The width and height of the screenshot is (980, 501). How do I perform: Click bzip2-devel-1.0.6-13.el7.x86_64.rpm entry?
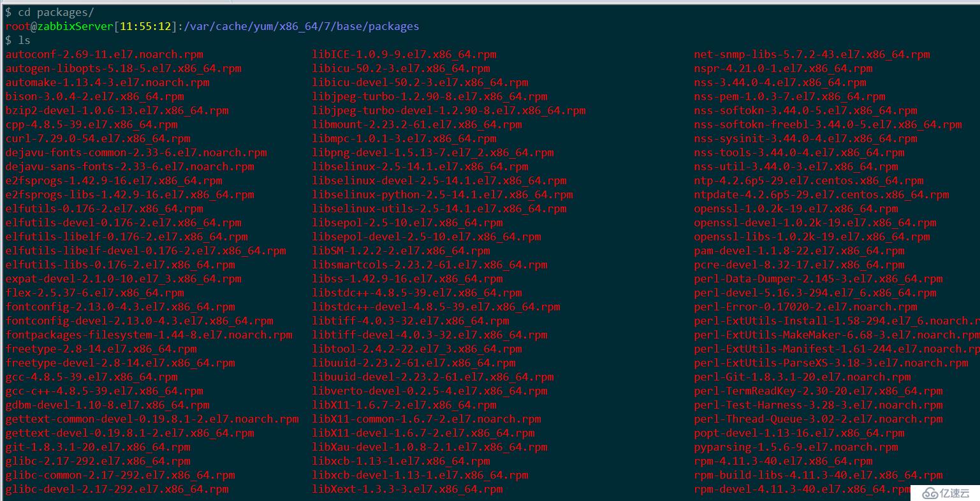tap(117, 111)
